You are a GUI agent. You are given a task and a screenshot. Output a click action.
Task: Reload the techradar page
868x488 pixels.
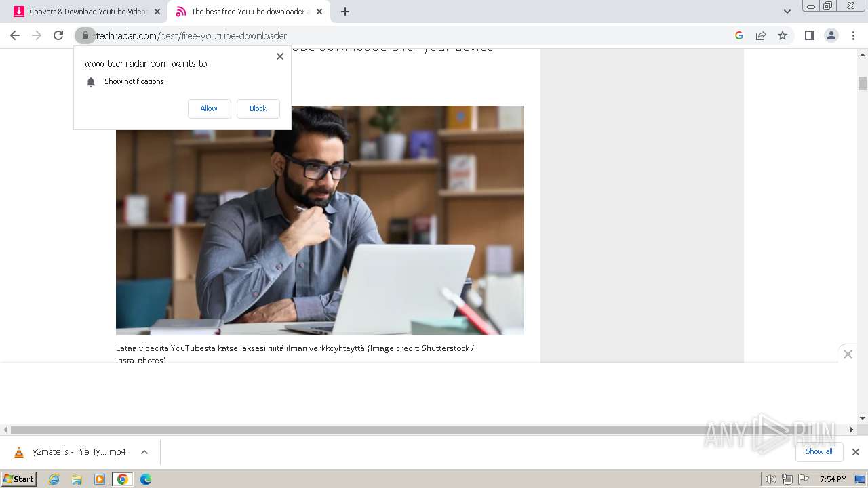[x=58, y=35]
